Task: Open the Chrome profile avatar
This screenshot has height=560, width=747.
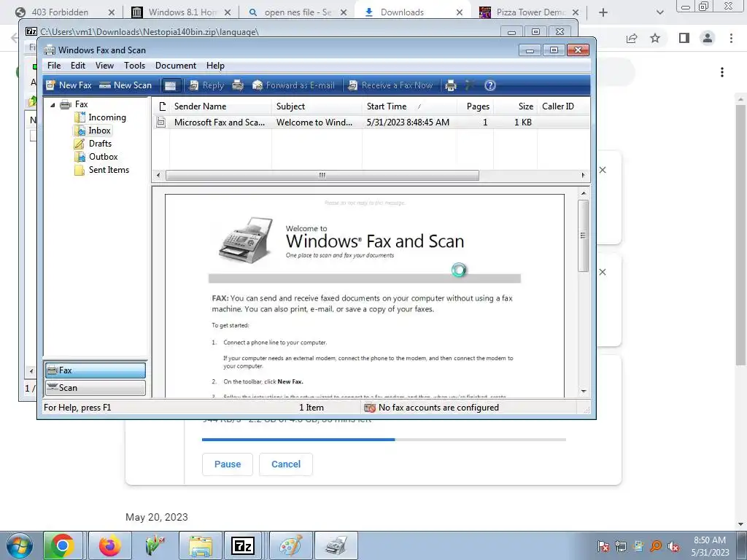Action: (708, 38)
